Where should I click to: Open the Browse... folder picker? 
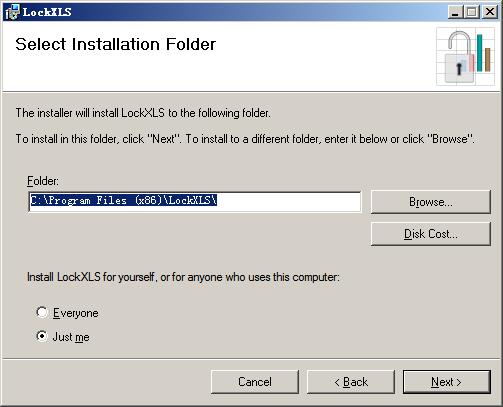[431, 202]
